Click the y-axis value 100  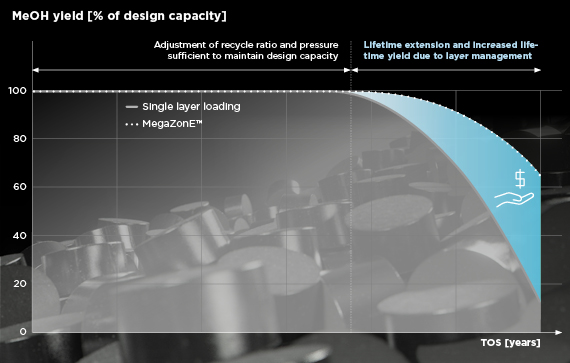coord(17,90)
